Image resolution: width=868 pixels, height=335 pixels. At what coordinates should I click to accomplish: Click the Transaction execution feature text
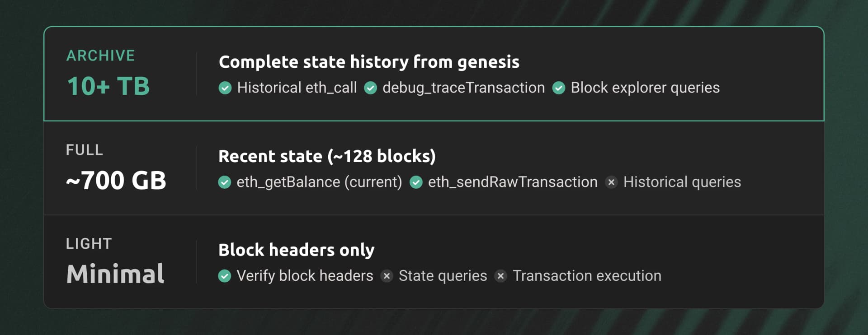click(587, 276)
